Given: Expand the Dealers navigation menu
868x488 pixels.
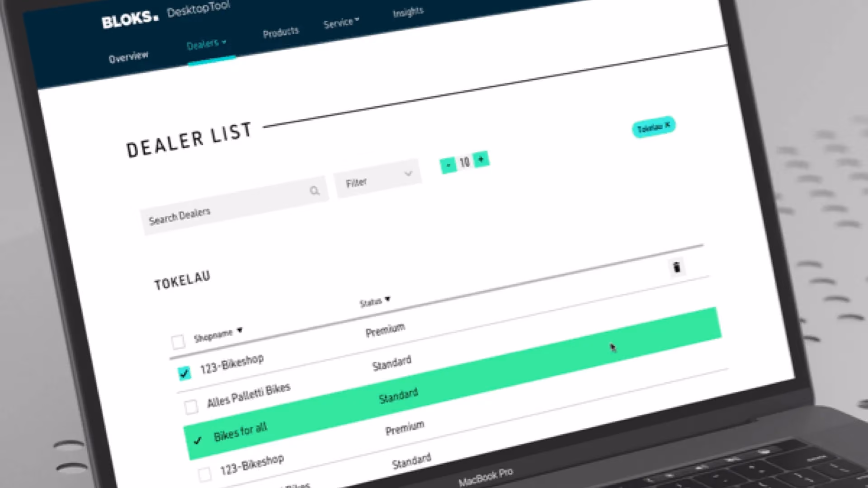Looking at the screenshot, I should click(207, 44).
